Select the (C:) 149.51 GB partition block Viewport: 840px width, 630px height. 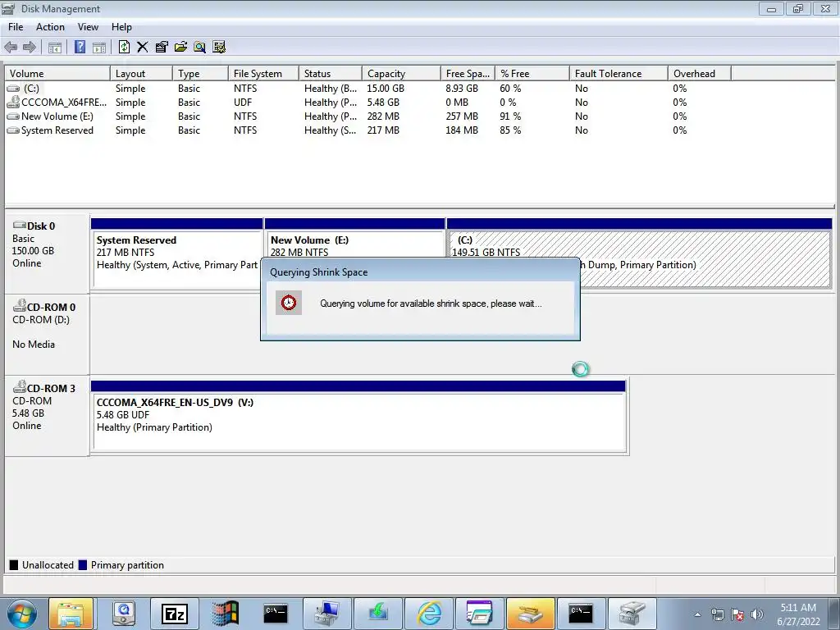pyautogui.click(x=638, y=253)
